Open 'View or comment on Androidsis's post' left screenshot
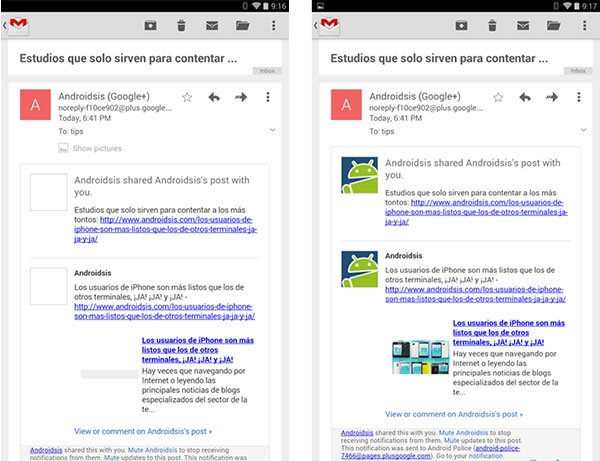This screenshot has width=600, height=461. point(143,432)
